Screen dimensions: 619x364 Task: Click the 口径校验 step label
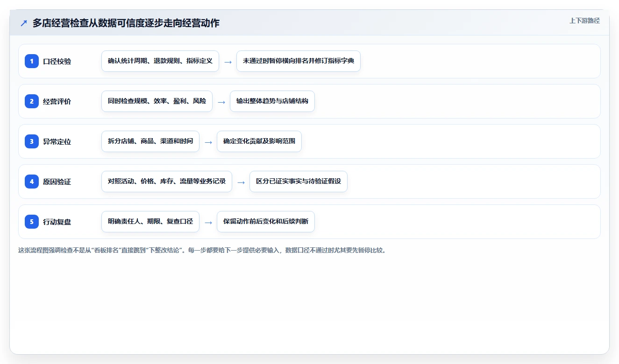click(x=57, y=61)
